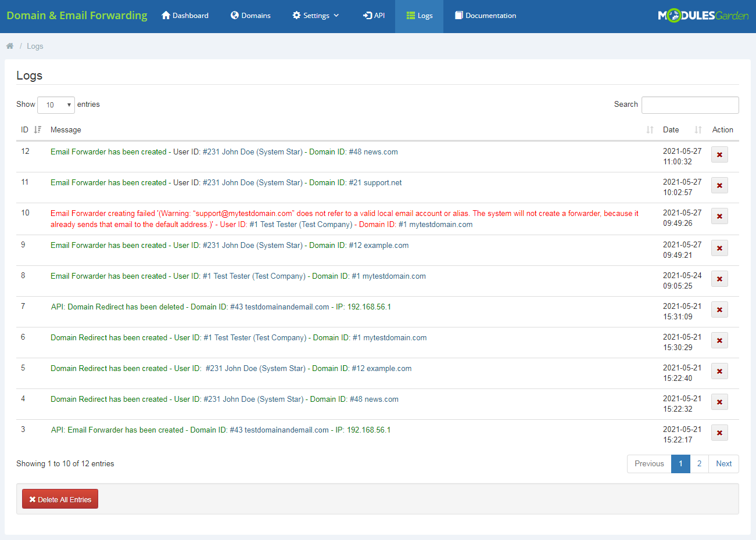Open the API section
This screenshot has height=540, width=756.
pos(374,16)
